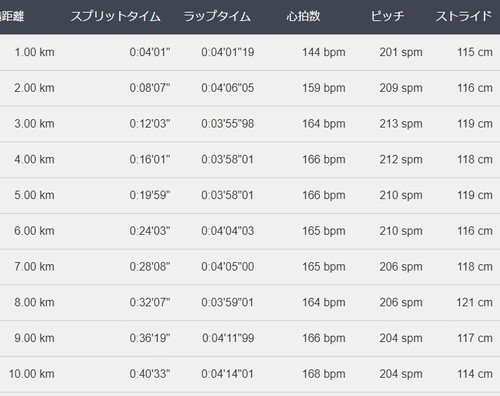Select the 5.00 km lap row
This screenshot has height=396, width=500.
(250, 195)
